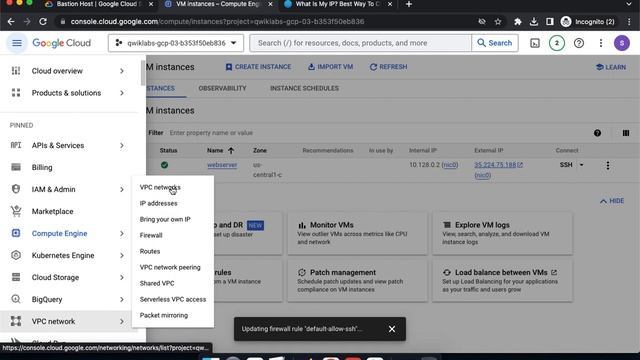Open the column display options icon
Screen dimensions: 640x360
click(626, 133)
